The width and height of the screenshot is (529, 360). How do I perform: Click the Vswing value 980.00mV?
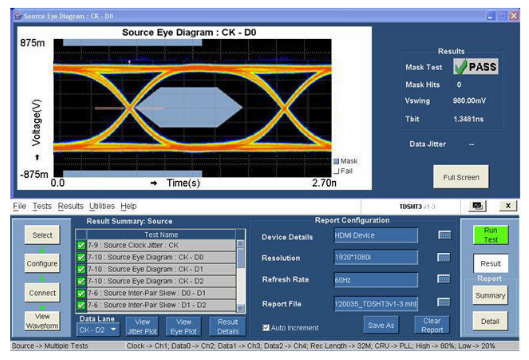469,101
